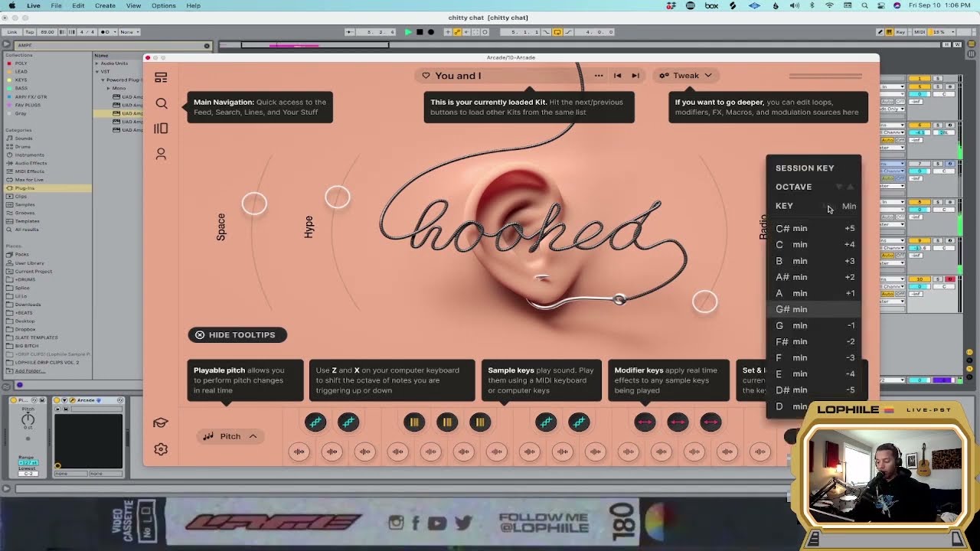Open the Lines library icon in Arcade
This screenshot has height=551, width=980.
161,129
